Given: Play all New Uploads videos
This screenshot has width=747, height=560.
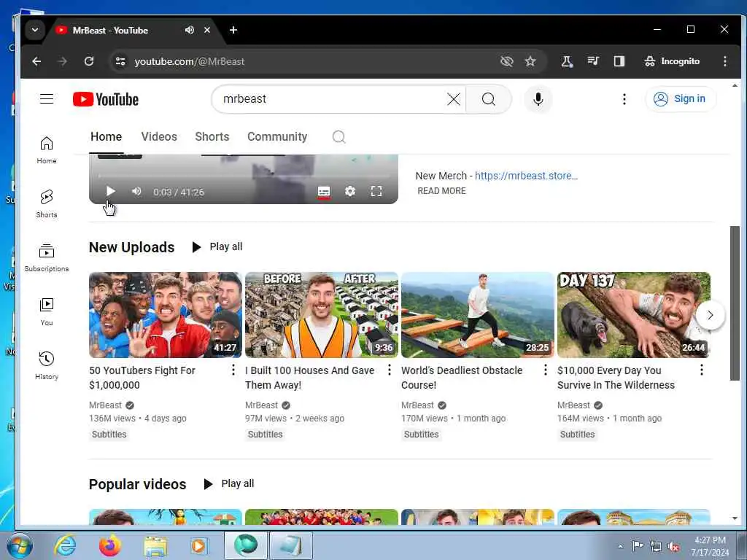Looking at the screenshot, I should 217,246.
